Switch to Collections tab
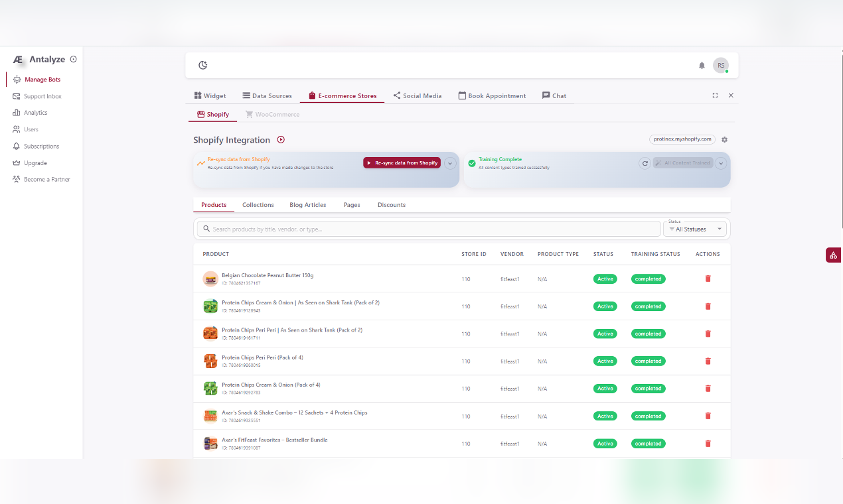Screen dimensions: 843x504 pyautogui.click(x=258, y=205)
